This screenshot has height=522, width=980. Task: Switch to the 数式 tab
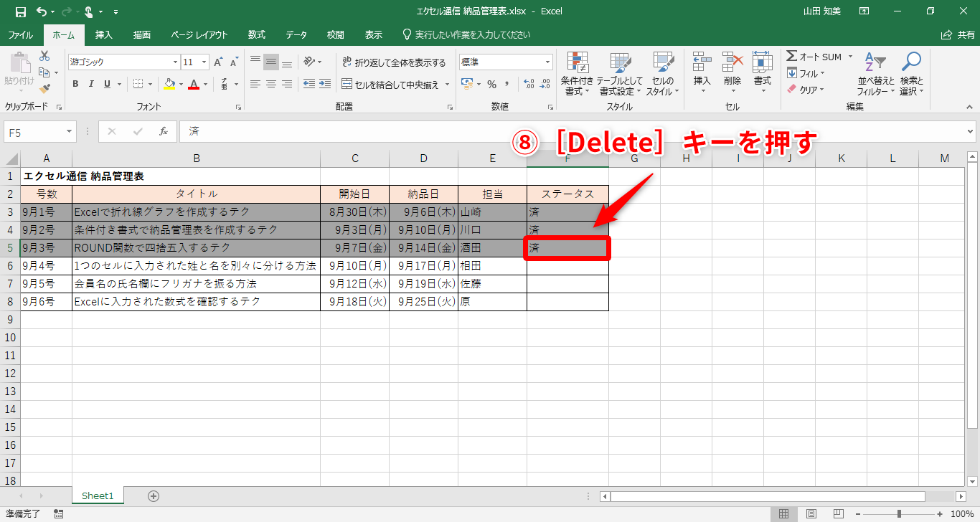click(x=257, y=34)
